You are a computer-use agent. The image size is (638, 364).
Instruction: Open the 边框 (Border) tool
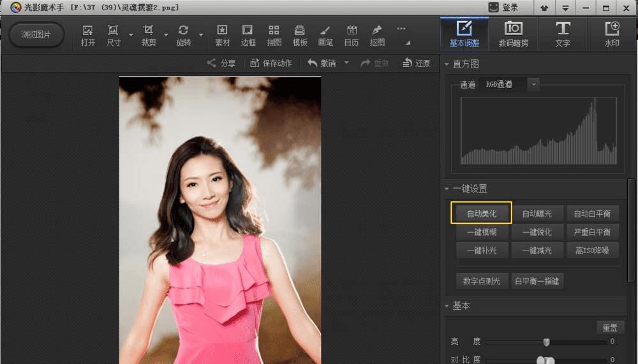coord(248,35)
